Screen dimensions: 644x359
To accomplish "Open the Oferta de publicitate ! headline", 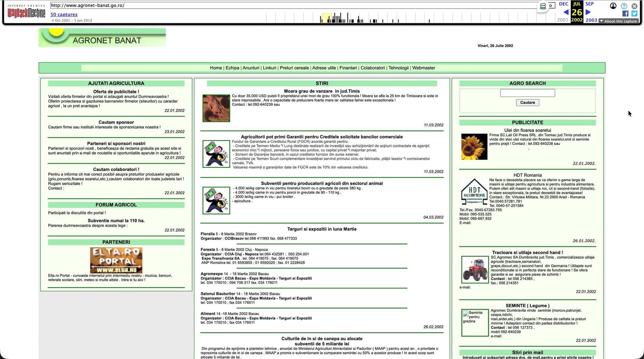I will [x=116, y=92].
